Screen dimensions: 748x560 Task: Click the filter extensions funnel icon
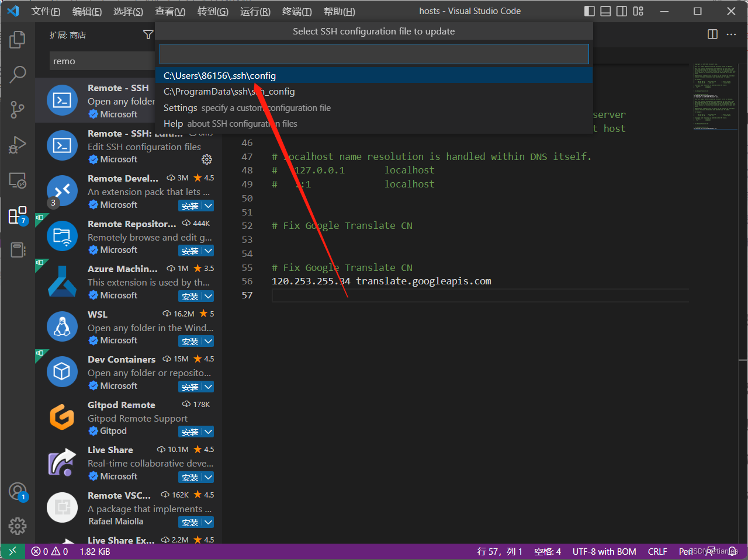[148, 35]
